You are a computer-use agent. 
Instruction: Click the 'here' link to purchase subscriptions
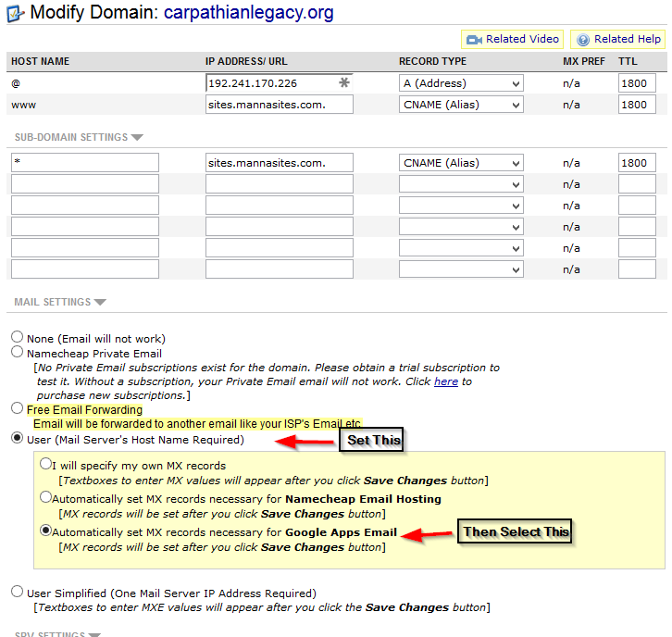446,381
